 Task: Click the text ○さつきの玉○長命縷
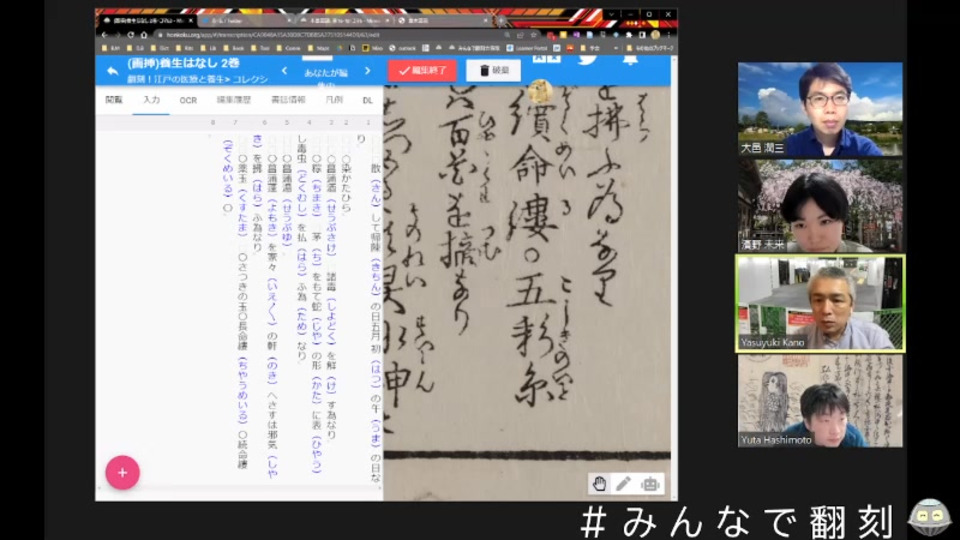click(x=242, y=302)
